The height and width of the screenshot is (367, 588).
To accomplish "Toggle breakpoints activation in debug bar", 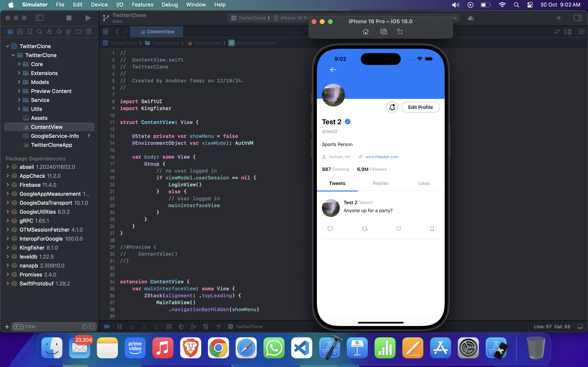I will point(107,327).
